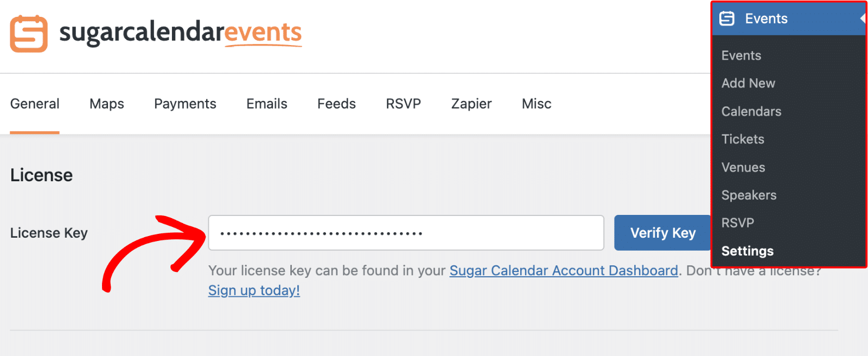Open the General settings tab
This screenshot has width=868, height=356.
[x=35, y=104]
